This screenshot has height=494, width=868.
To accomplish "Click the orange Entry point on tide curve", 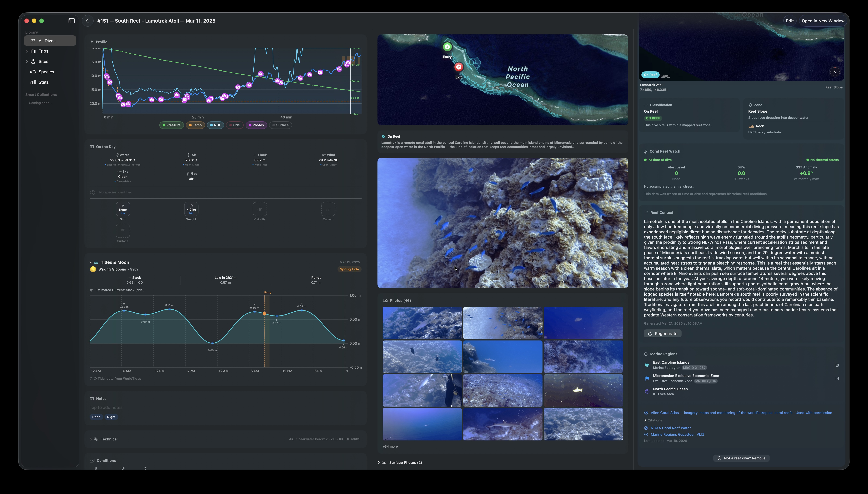I will click(264, 314).
